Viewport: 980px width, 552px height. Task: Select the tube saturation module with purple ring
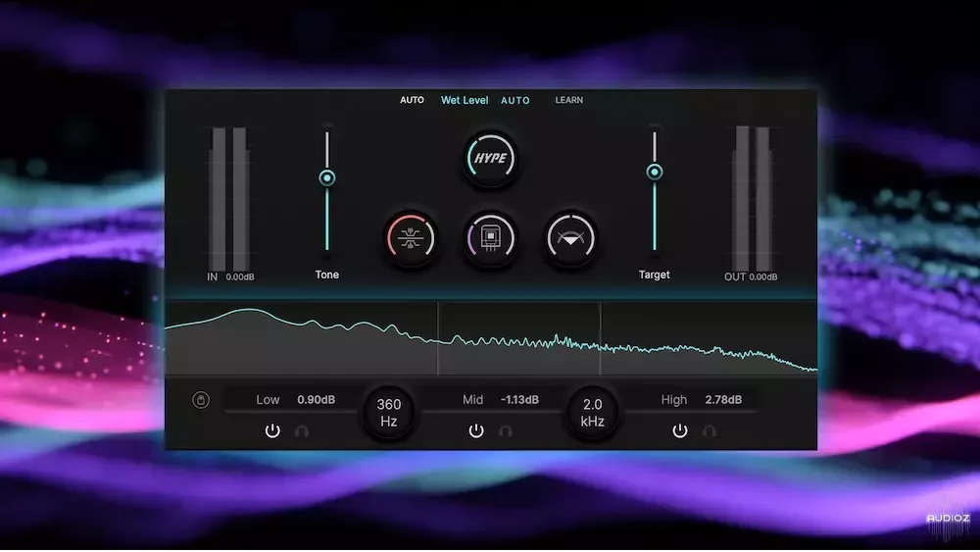click(x=491, y=238)
